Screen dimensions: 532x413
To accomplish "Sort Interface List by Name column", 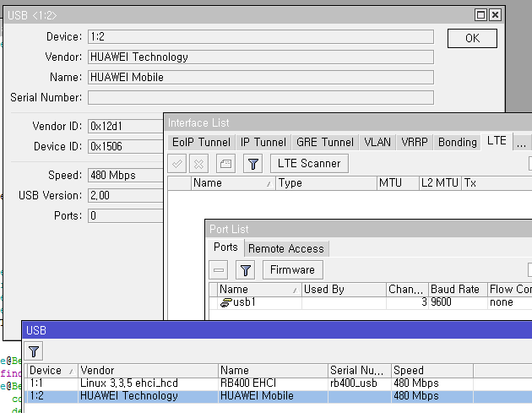I will pos(233,183).
